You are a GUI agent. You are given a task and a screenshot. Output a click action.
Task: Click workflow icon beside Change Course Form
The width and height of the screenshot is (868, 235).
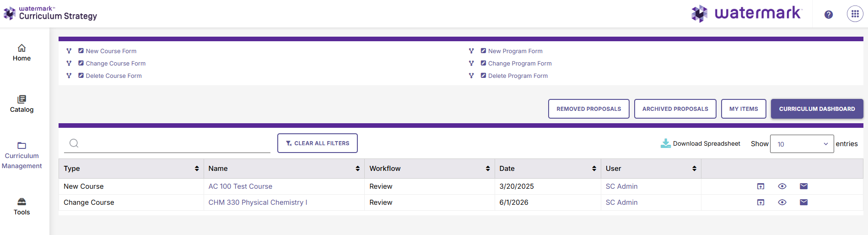[69, 63]
